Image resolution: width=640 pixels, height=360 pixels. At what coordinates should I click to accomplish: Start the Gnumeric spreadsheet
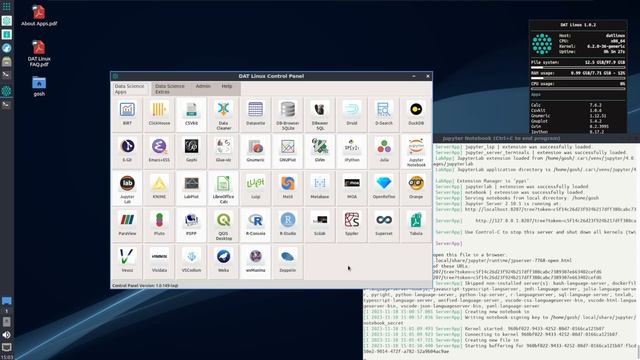(256, 151)
